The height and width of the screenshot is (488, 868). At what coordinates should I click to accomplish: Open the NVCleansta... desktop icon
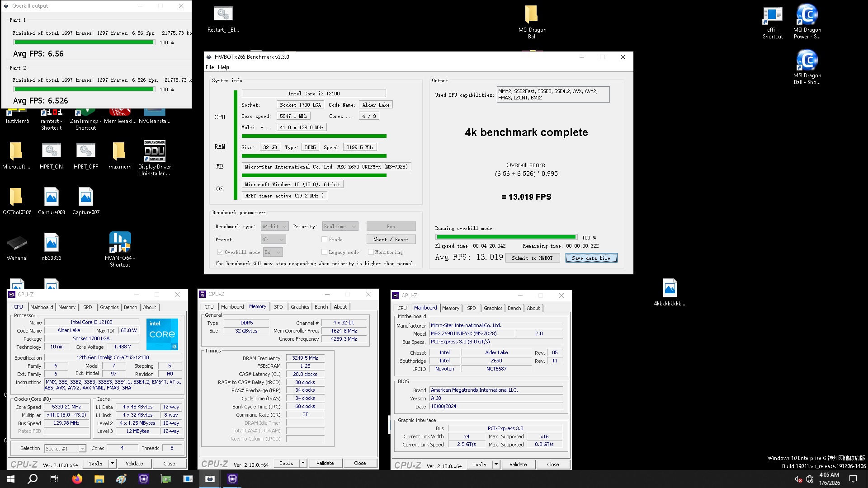coord(154,117)
